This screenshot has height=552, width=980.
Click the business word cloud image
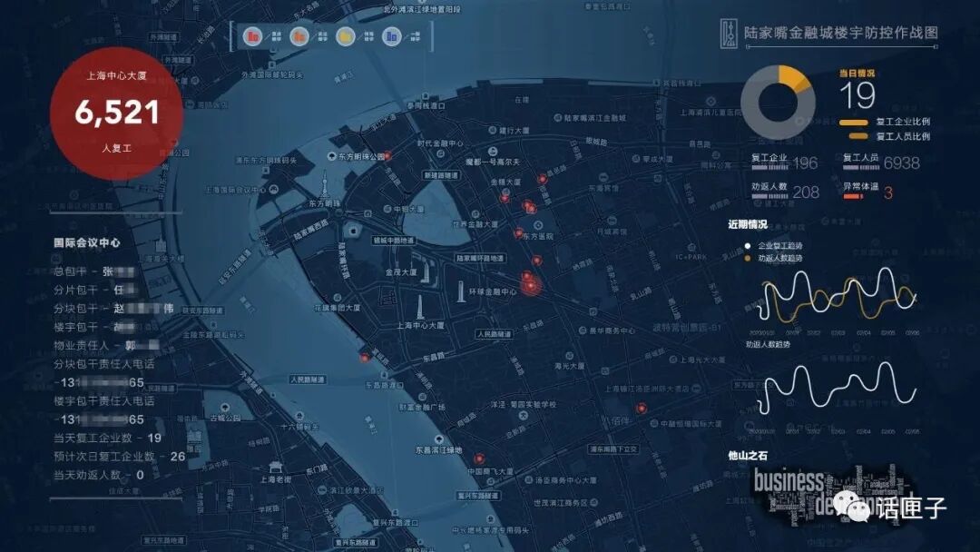click(x=831, y=497)
